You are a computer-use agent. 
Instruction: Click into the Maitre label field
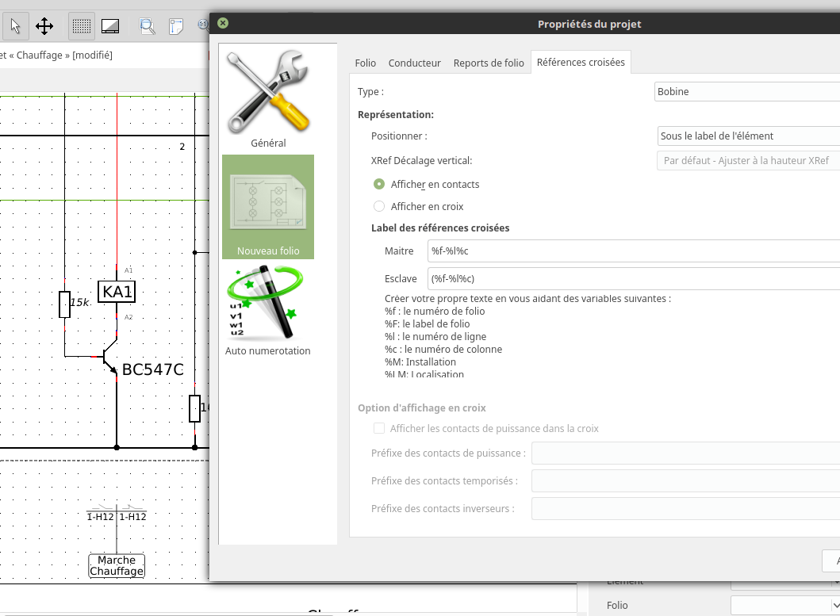[x=635, y=251]
